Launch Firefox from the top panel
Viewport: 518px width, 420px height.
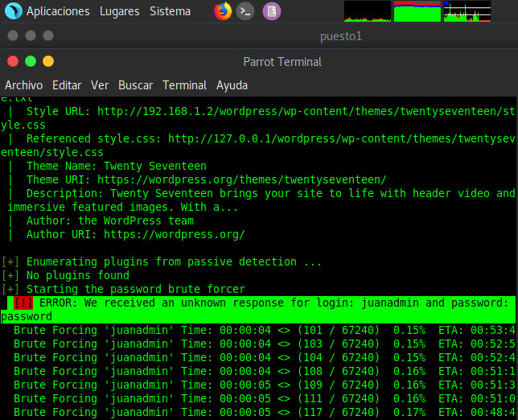[223, 11]
